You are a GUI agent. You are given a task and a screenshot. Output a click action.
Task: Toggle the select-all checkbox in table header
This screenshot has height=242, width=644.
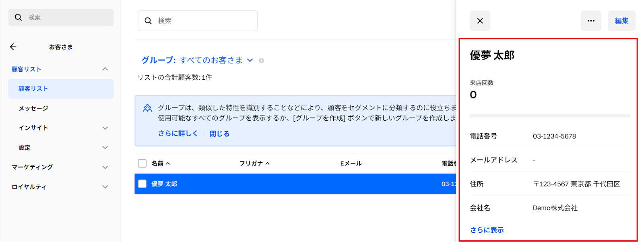tap(142, 163)
